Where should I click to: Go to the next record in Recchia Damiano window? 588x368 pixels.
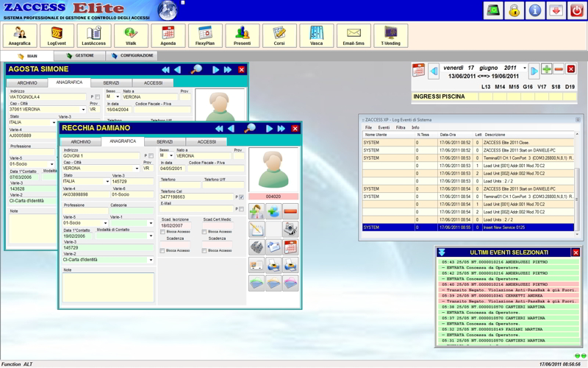coord(269,128)
